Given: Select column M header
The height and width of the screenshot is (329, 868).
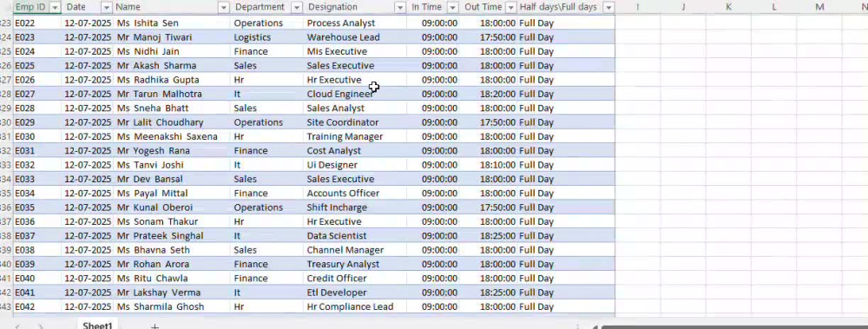Looking at the screenshot, I should pyautogui.click(x=820, y=7).
